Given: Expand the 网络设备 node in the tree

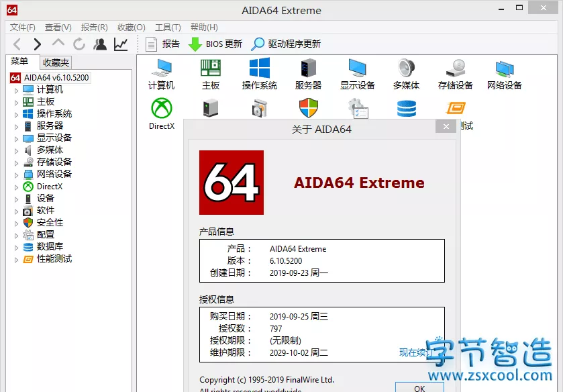Looking at the screenshot, I should 16,175.
